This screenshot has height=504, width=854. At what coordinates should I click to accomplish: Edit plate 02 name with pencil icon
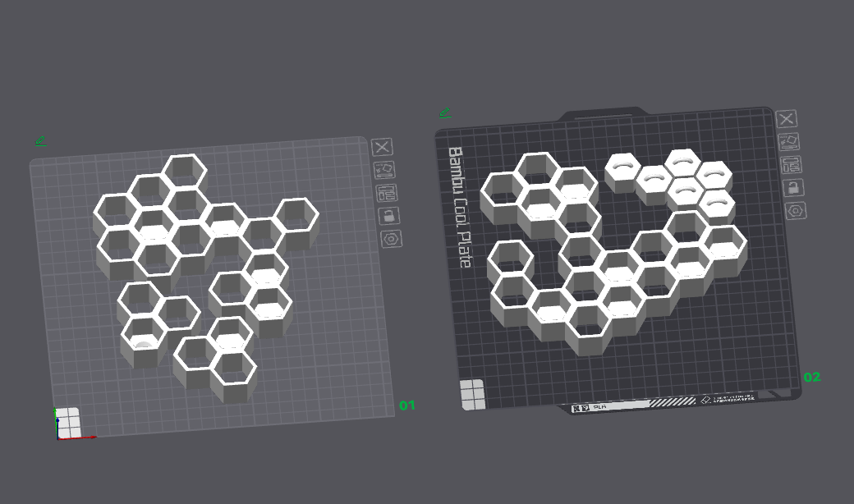coord(445,112)
